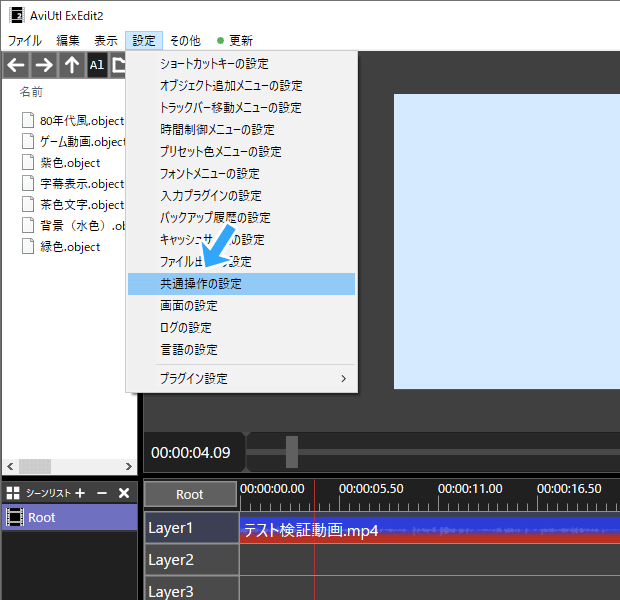
Task: Select 入力プラグインの設定
Action: (241, 196)
